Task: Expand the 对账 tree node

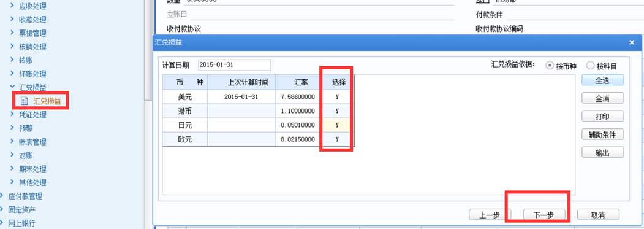Action: coord(13,155)
